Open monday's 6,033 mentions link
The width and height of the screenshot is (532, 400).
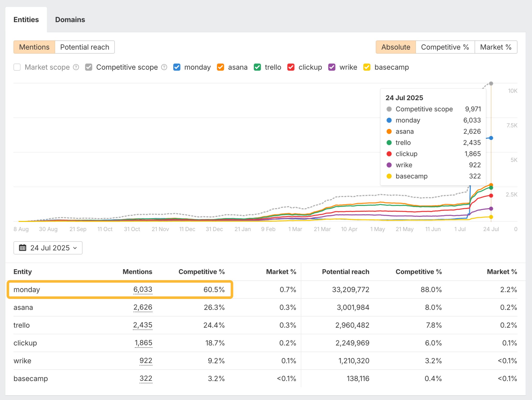pos(143,289)
